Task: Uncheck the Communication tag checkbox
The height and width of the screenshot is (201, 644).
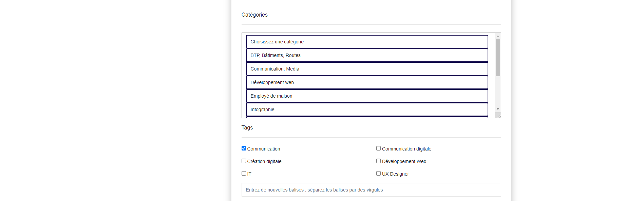Action: pos(244,148)
